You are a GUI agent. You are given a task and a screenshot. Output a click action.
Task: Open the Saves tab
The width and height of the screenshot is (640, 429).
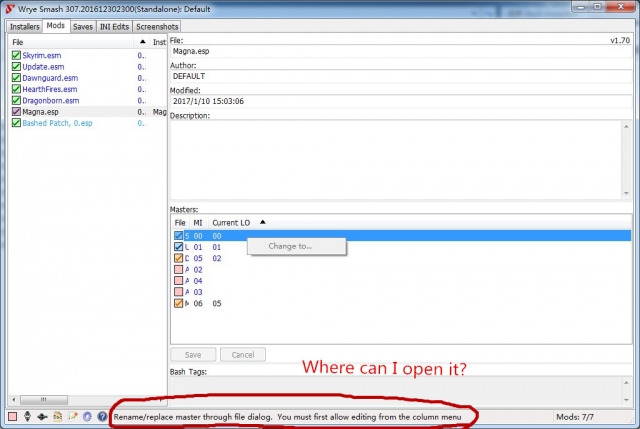(x=83, y=27)
